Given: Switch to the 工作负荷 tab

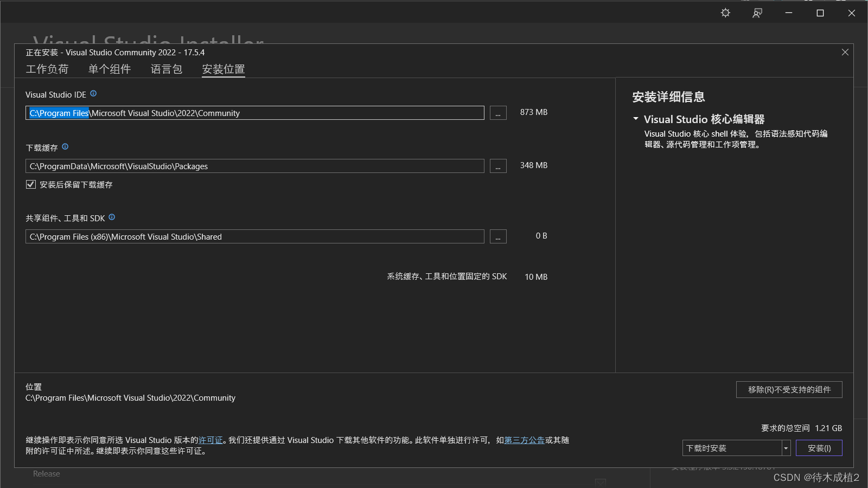Looking at the screenshot, I should click(47, 69).
